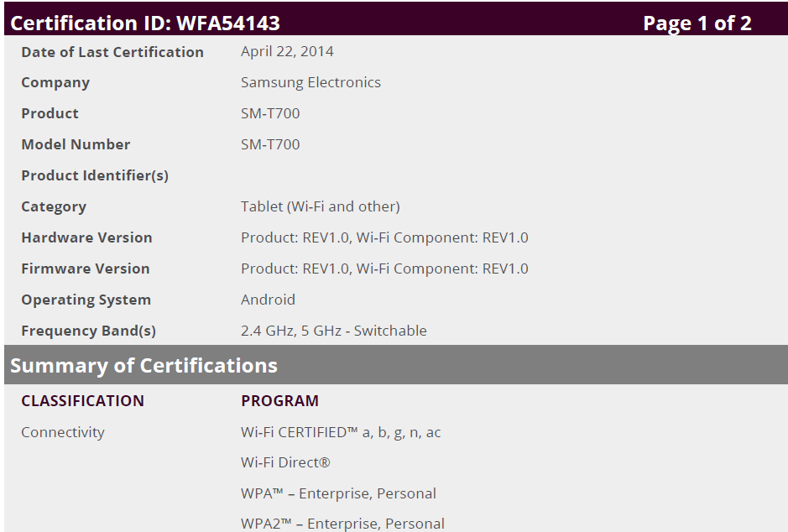Select the WPA2 – Enterprise, Personal entry
Image resolution: width=788 pixels, height=532 pixels.
point(342,524)
